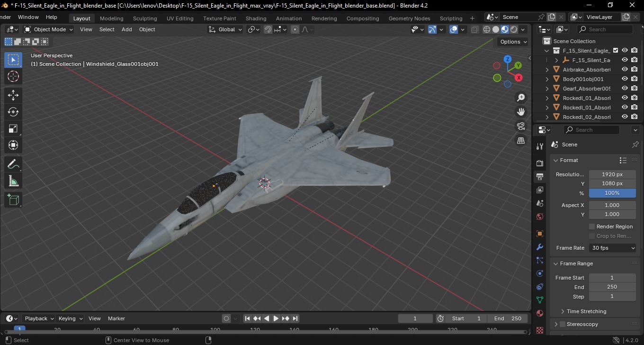This screenshot has width=644, height=345.
Task: Play animation forward
Action: (276, 318)
